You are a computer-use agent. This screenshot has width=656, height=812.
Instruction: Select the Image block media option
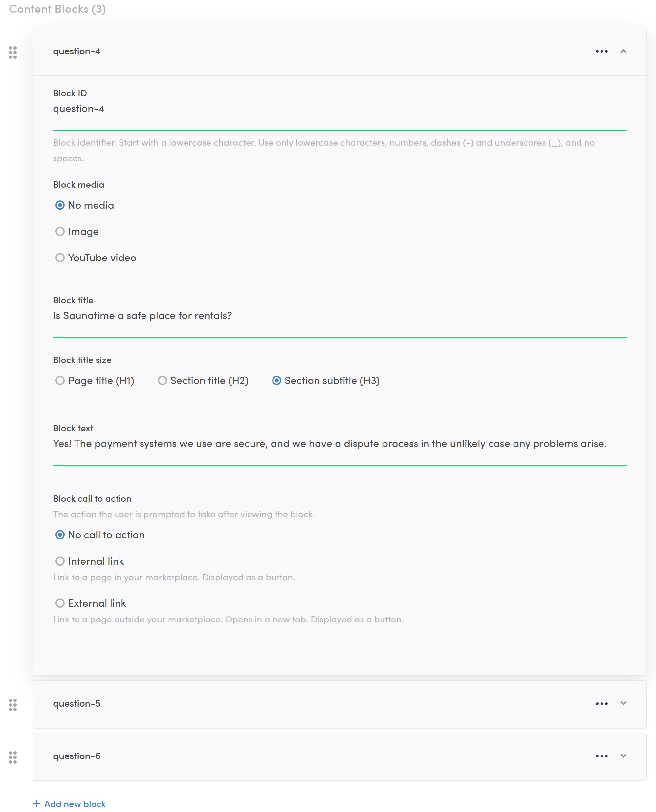pos(60,231)
